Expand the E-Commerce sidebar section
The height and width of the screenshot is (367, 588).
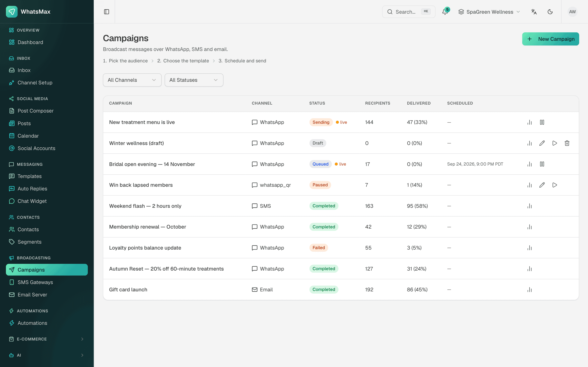coord(47,339)
